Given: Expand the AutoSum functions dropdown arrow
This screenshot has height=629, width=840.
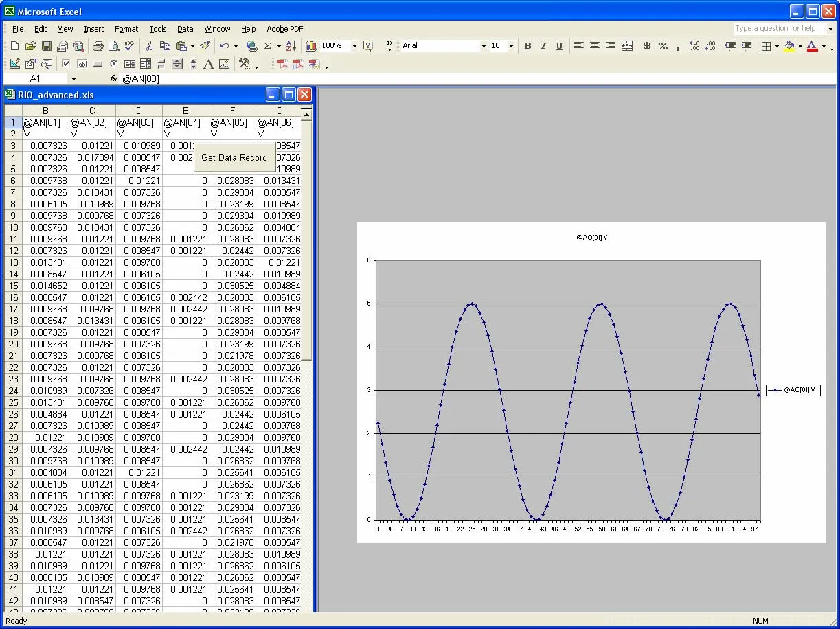Looking at the screenshot, I should (x=278, y=46).
